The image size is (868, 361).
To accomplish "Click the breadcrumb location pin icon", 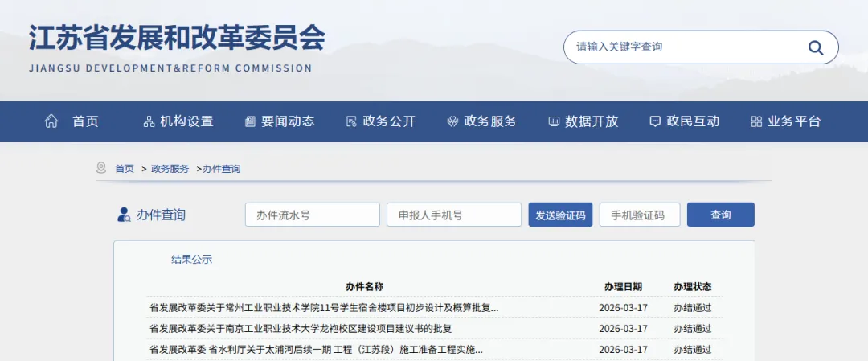I will point(101,168).
